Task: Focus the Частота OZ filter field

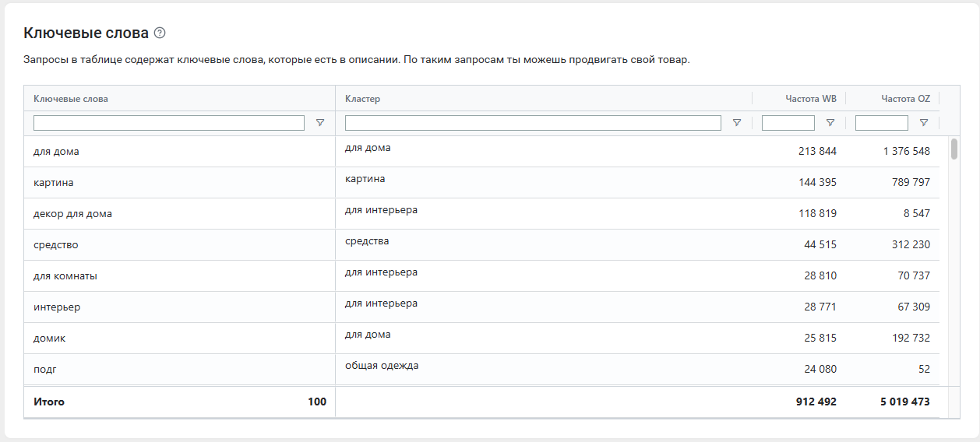Action: point(882,123)
